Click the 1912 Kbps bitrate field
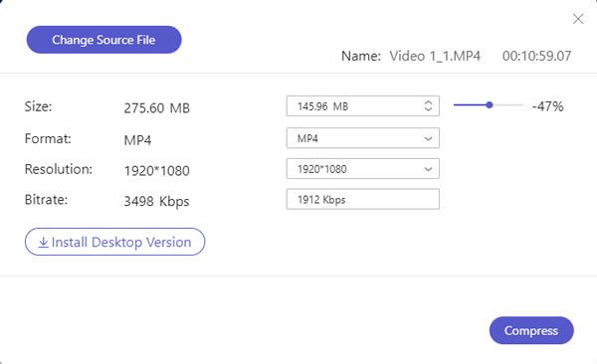The image size is (597, 364). point(363,199)
